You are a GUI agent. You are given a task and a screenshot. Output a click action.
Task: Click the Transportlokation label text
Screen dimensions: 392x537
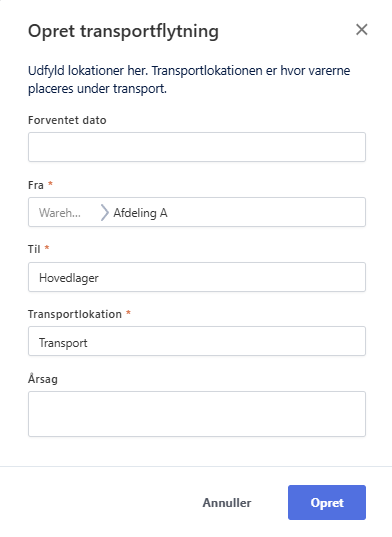pyautogui.click(x=75, y=314)
